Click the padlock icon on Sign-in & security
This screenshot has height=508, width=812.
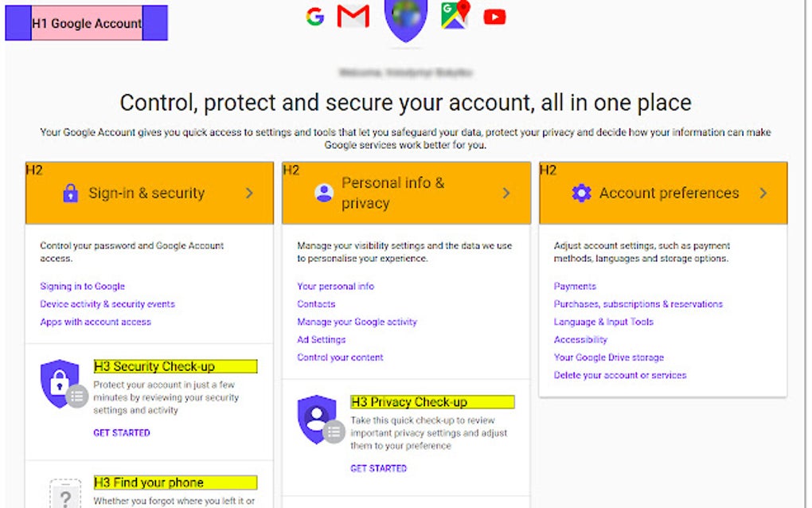pos(71,193)
